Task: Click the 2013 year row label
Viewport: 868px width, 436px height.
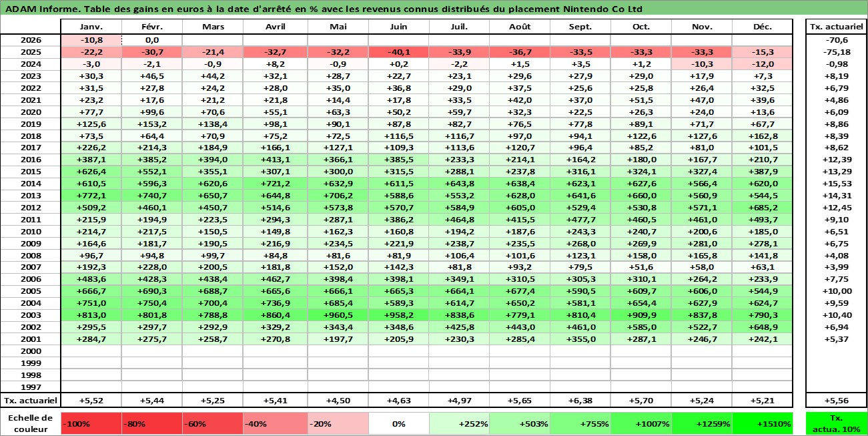Action: (31, 196)
